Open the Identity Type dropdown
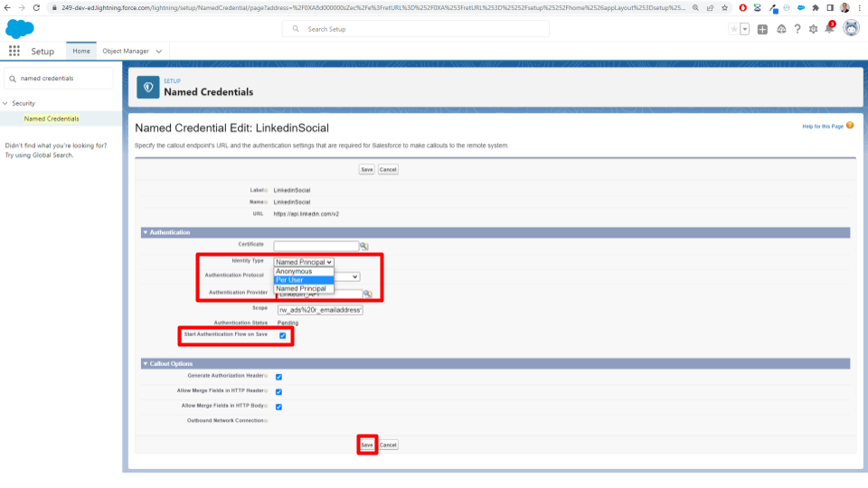868x488 pixels. [304, 262]
